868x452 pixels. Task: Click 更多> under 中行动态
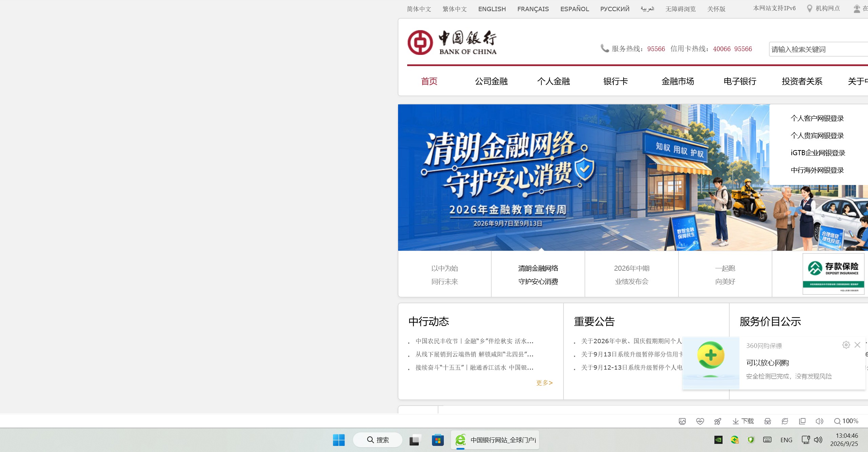click(544, 383)
